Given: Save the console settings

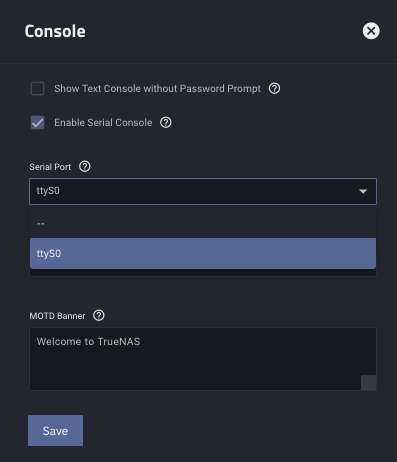Looking at the screenshot, I should click(x=55, y=430).
